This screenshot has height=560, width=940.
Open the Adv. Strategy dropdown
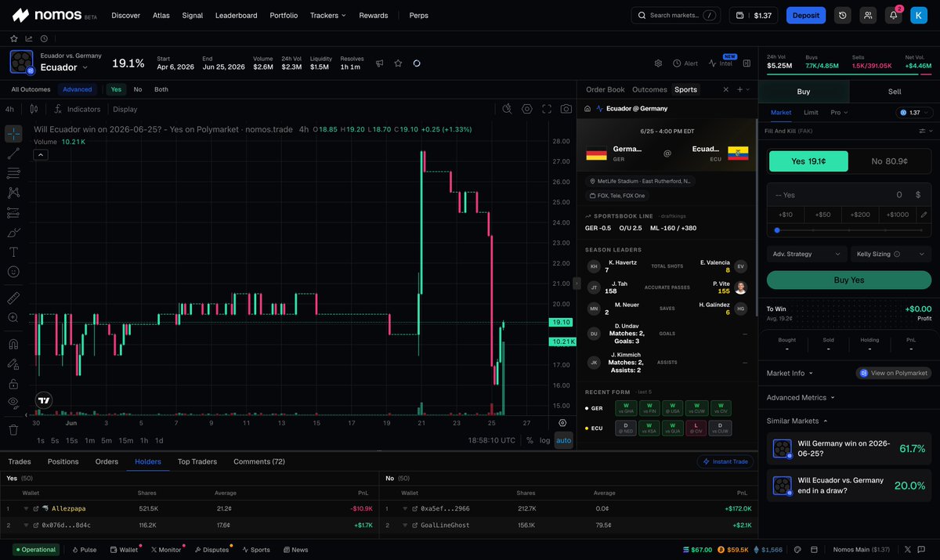(806, 254)
